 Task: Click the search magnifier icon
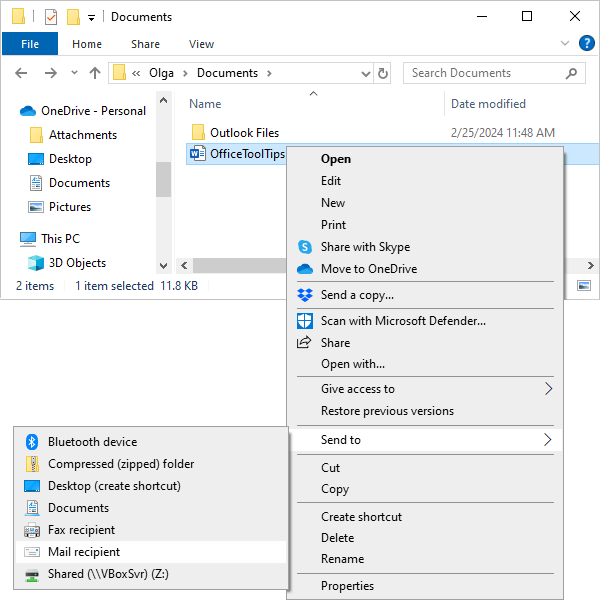[x=571, y=73]
